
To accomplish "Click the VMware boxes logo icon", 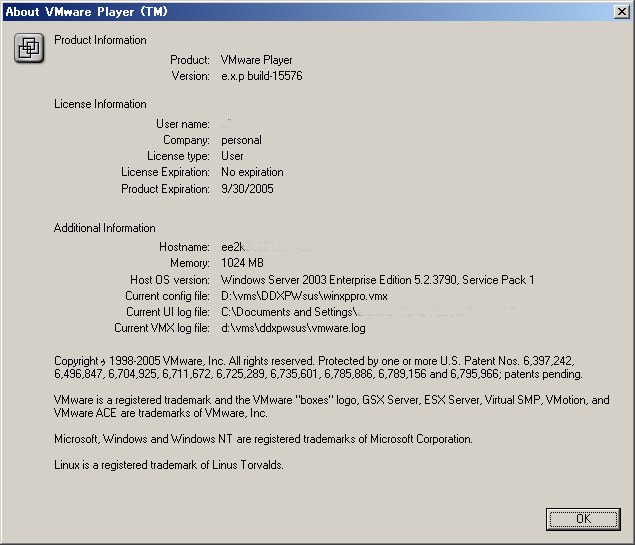I will [29, 48].
